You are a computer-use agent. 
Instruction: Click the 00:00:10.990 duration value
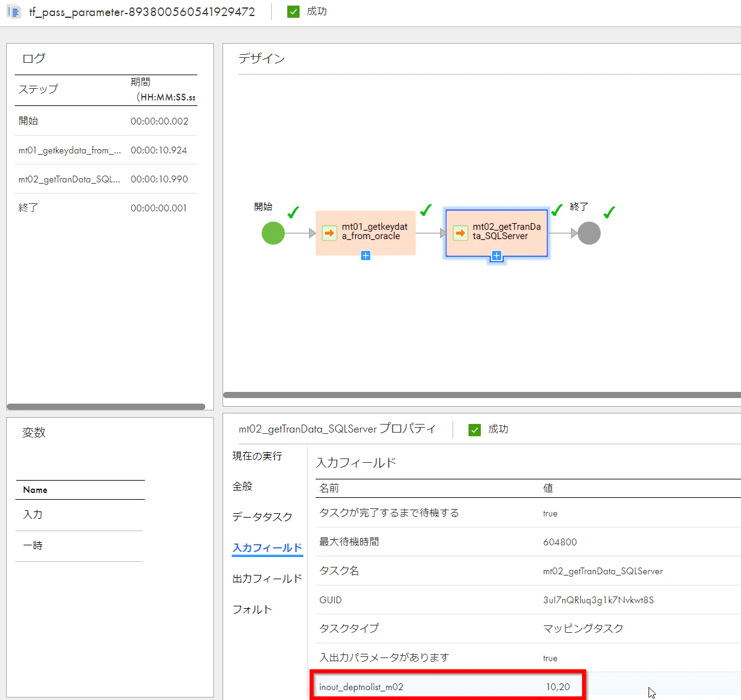pos(159,179)
